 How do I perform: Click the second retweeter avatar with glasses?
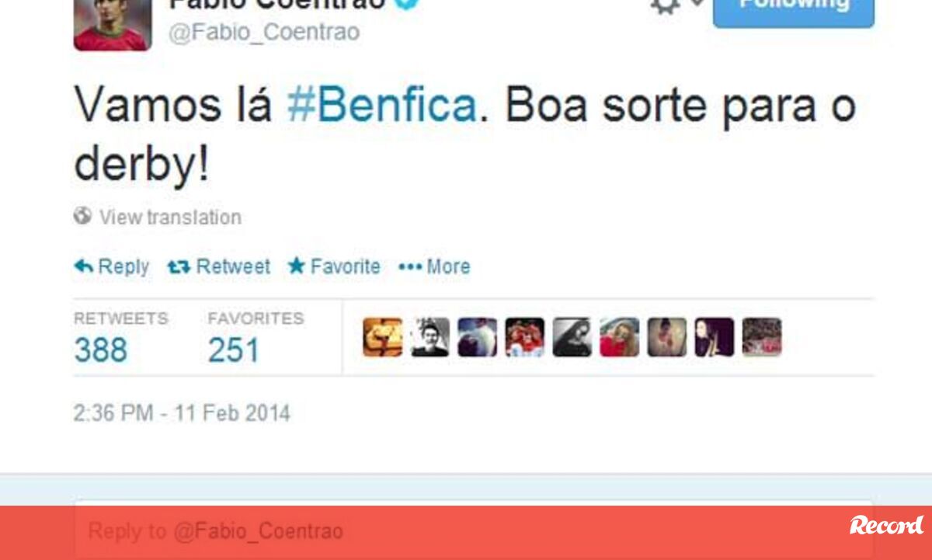point(430,337)
